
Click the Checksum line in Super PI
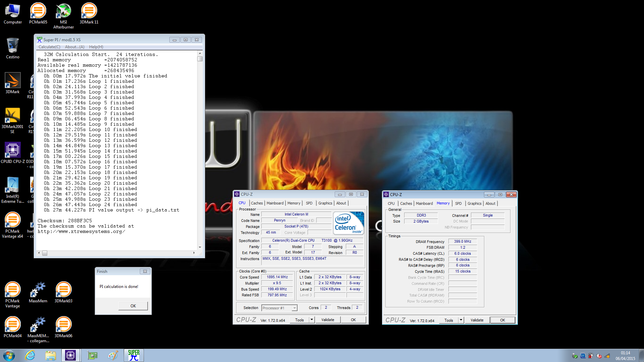(x=65, y=221)
